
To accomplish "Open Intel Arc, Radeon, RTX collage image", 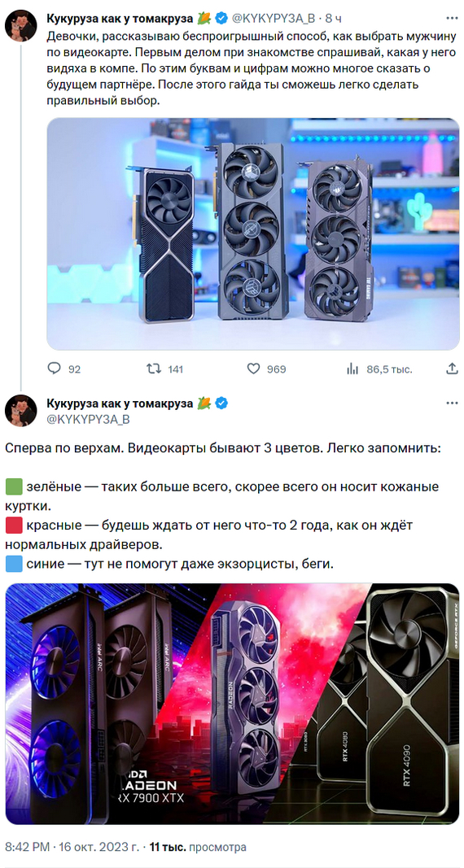I will coord(232,704).
